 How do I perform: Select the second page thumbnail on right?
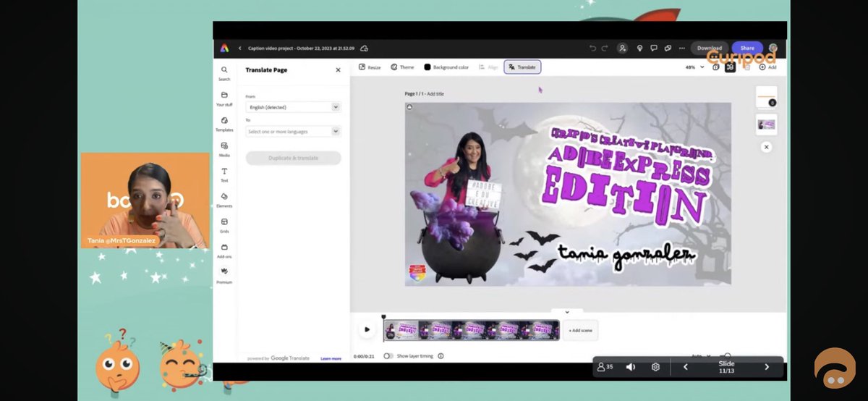pyautogui.click(x=766, y=124)
